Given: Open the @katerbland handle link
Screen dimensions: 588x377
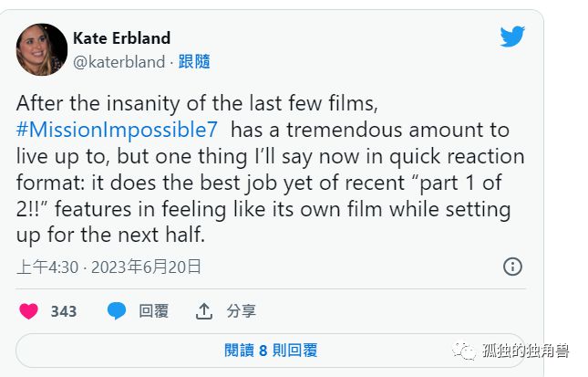Looking at the screenshot, I should 119,61.
